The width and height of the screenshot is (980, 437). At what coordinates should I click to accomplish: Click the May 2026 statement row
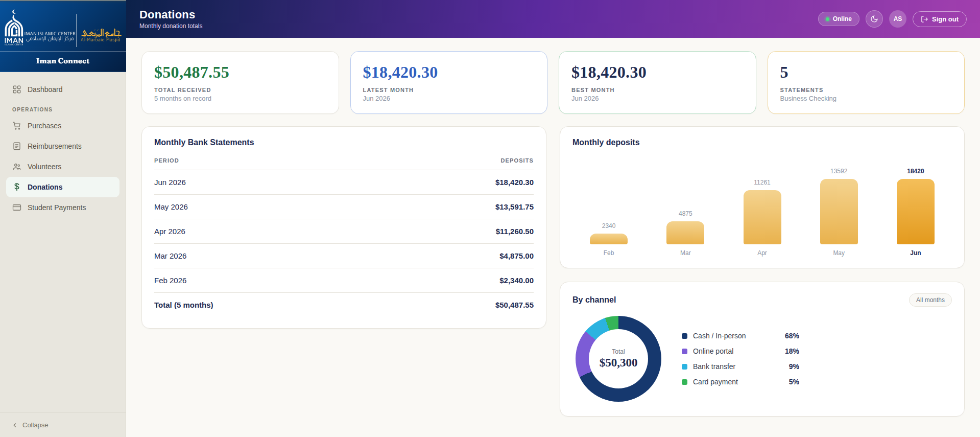tap(344, 207)
